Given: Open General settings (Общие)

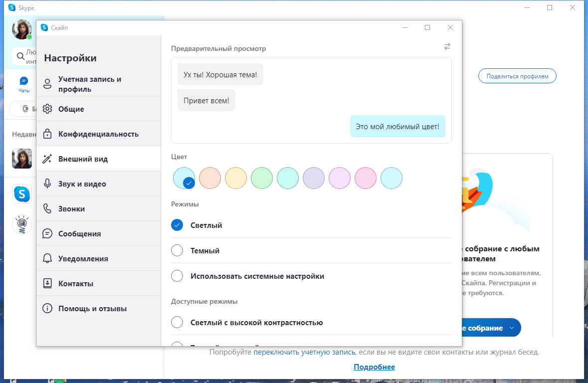Looking at the screenshot, I should click(99, 109).
